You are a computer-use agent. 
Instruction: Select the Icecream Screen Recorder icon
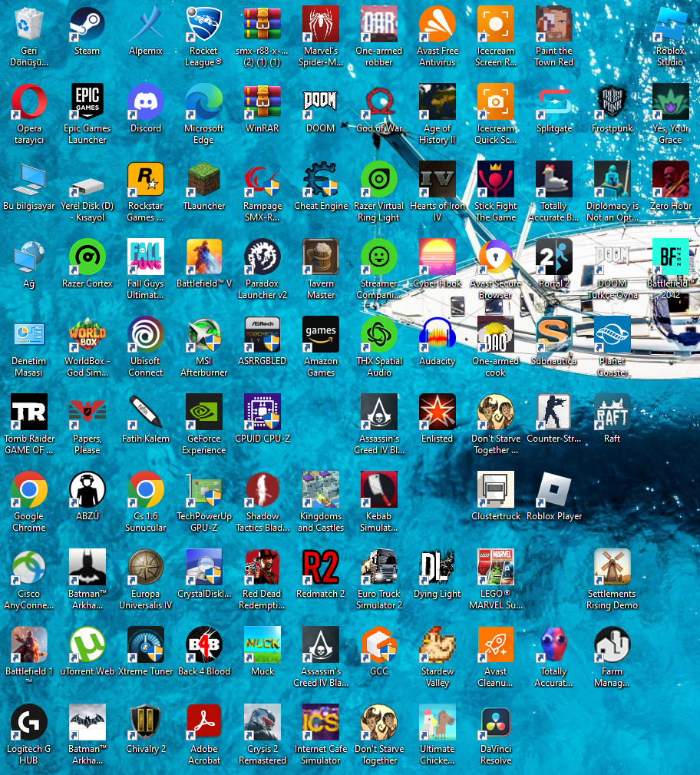pos(496,25)
